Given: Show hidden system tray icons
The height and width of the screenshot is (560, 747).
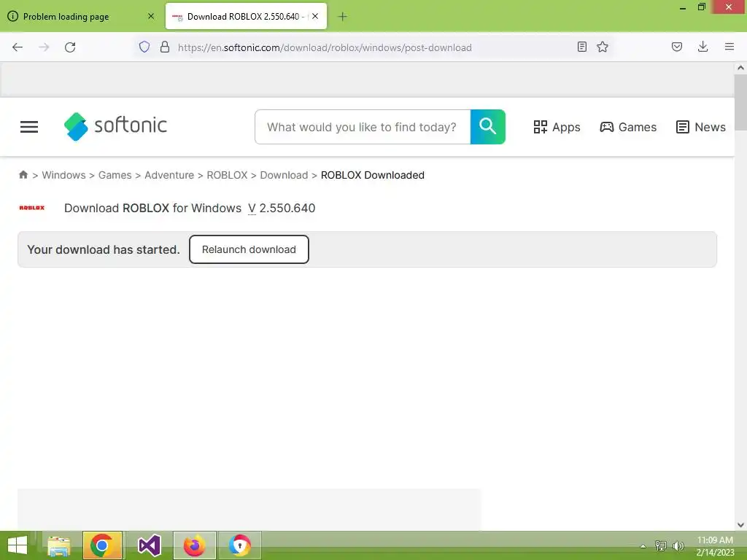Looking at the screenshot, I should [x=643, y=546].
